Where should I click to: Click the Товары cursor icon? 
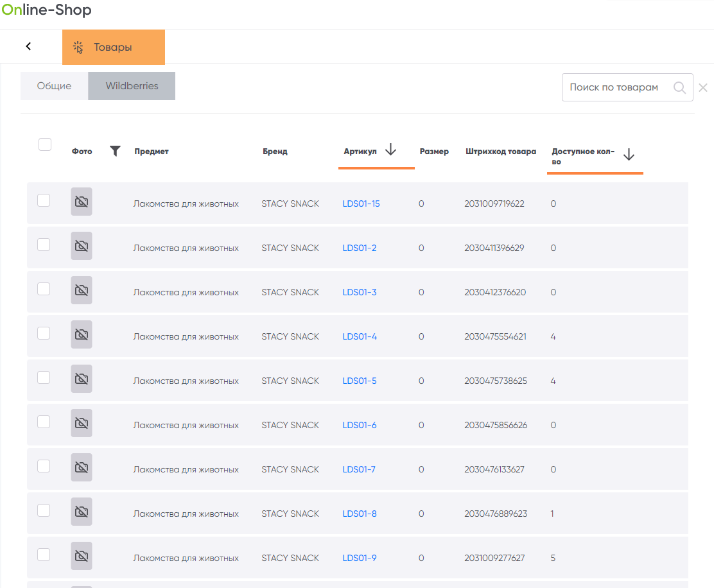pyautogui.click(x=78, y=48)
